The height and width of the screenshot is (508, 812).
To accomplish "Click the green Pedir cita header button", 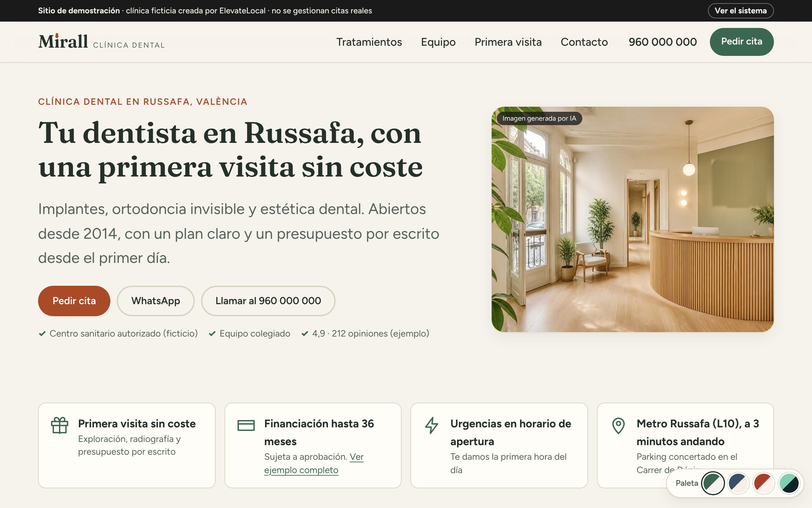I will [x=742, y=42].
